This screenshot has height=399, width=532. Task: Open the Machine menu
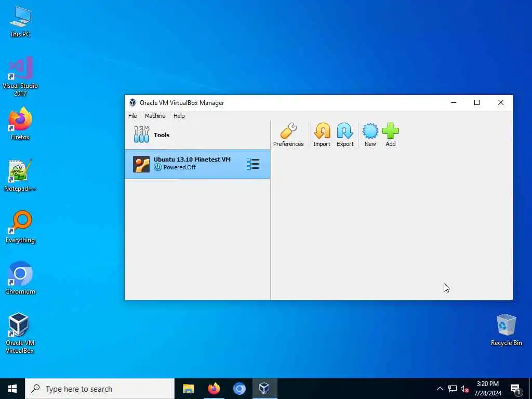coord(155,116)
